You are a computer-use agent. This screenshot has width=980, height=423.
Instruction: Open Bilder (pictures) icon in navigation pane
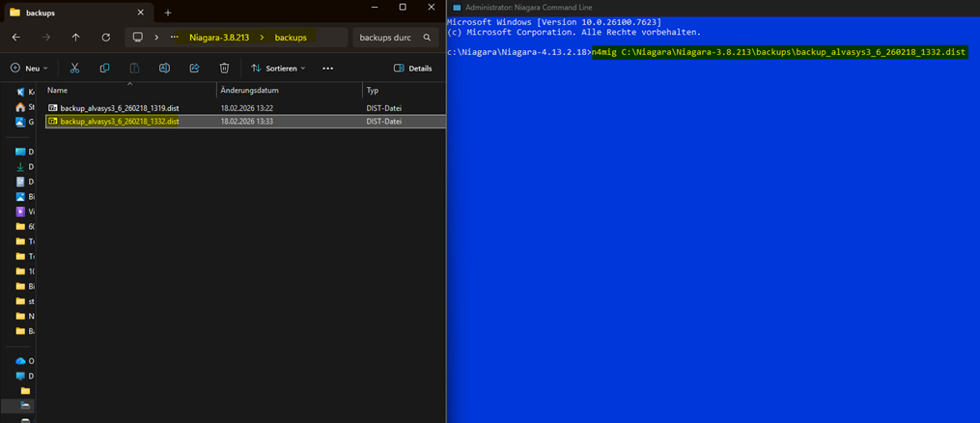pos(20,196)
